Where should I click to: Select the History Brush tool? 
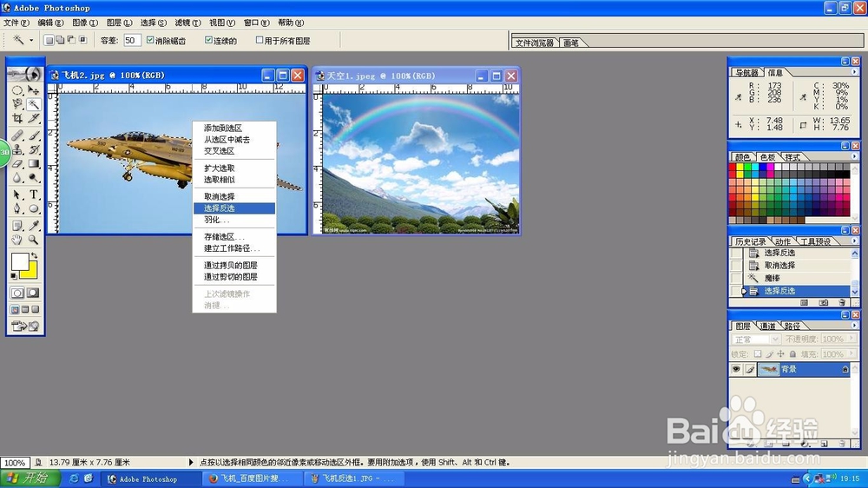coord(34,149)
